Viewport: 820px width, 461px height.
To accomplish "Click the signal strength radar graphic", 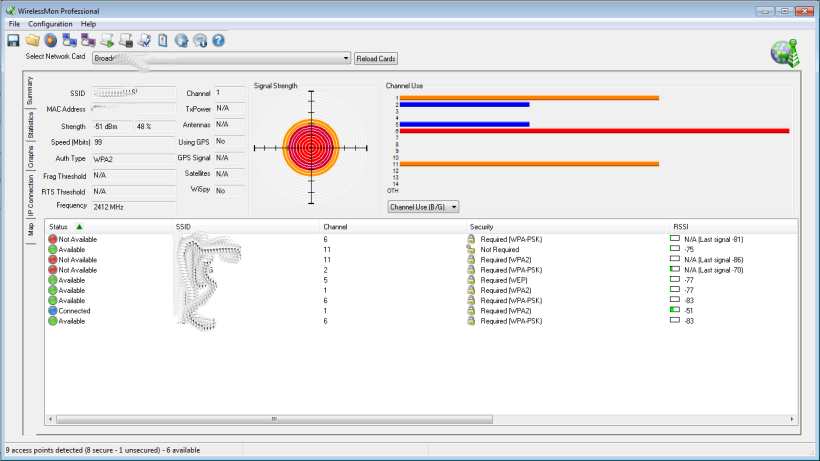I will [x=311, y=148].
